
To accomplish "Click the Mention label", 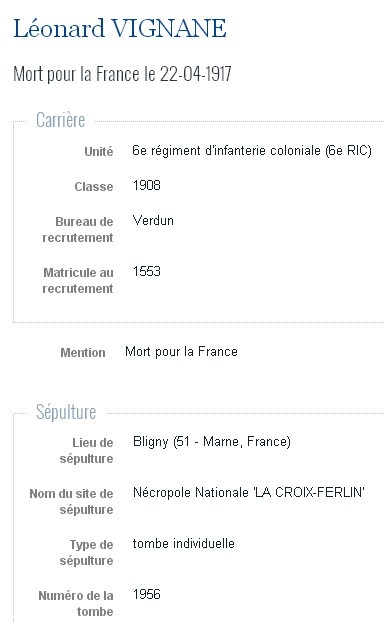I will (83, 352).
